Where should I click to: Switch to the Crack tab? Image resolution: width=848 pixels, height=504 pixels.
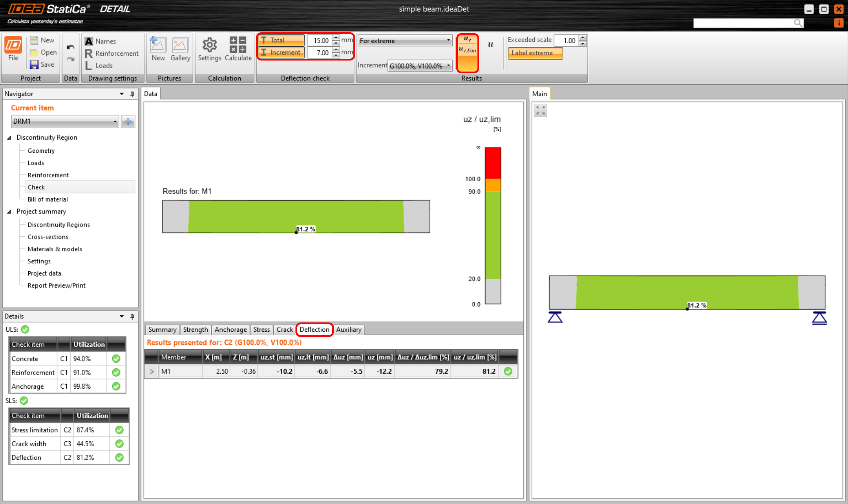pyautogui.click(x=284, y=330)
